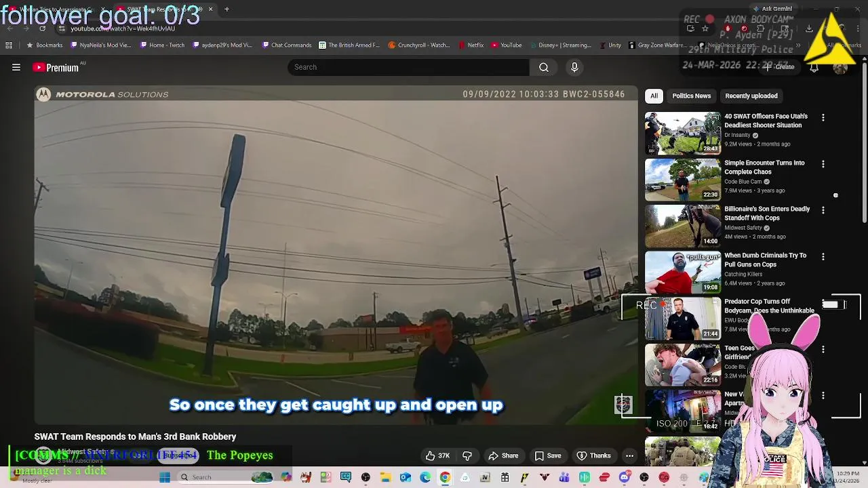Open YouTube notifications bell

[x=814, y=67]
